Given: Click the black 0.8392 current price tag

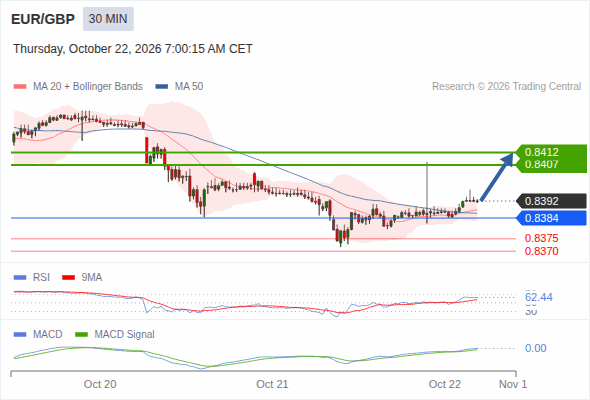Looking at the screenshot, I should coord(551,201).
